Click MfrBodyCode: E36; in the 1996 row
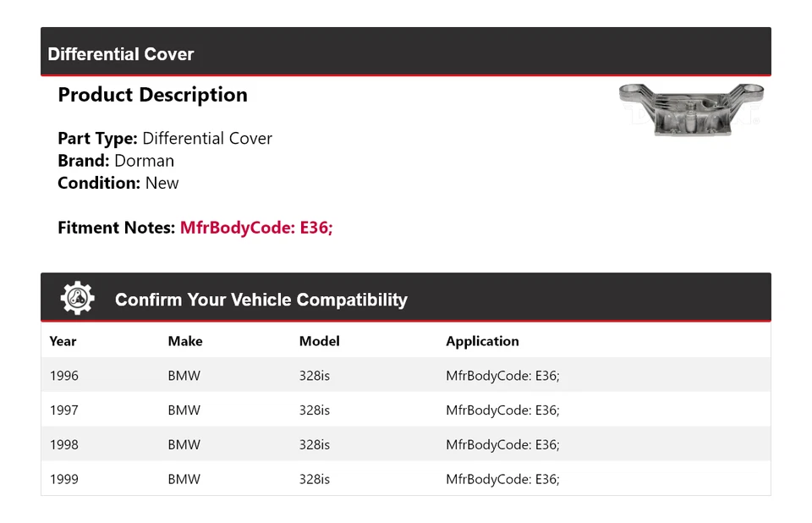Viewport: 812px width, 523px height. click(502, 376)
